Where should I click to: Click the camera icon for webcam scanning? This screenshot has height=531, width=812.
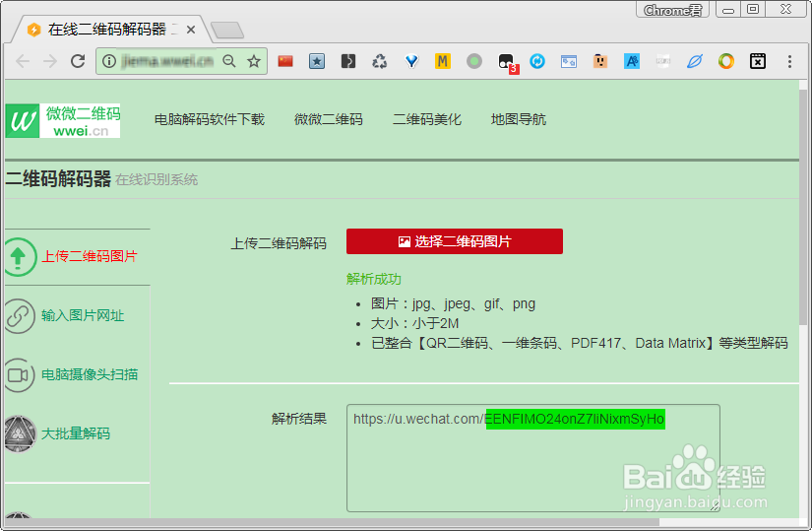click(19, 375)
